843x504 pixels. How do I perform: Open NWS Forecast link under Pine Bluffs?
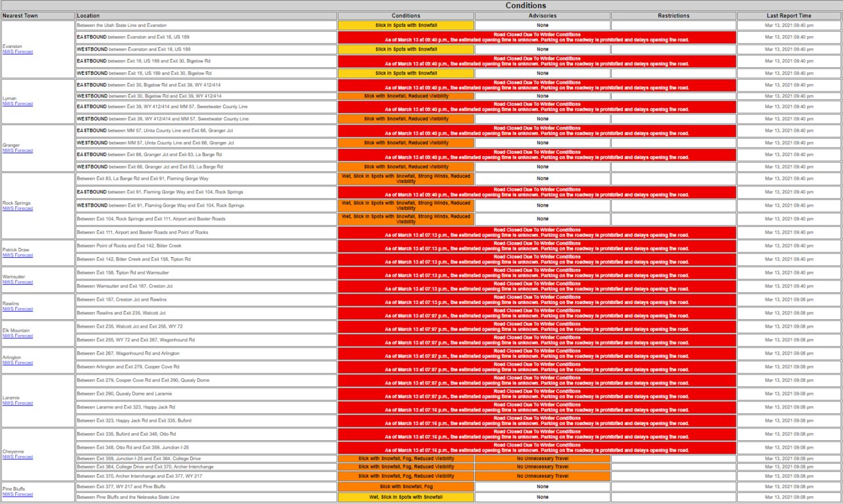[18, 495]
